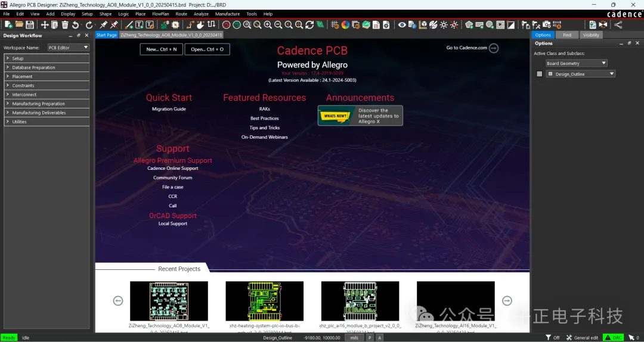Select the Add Text tool icon

[139, 24]
